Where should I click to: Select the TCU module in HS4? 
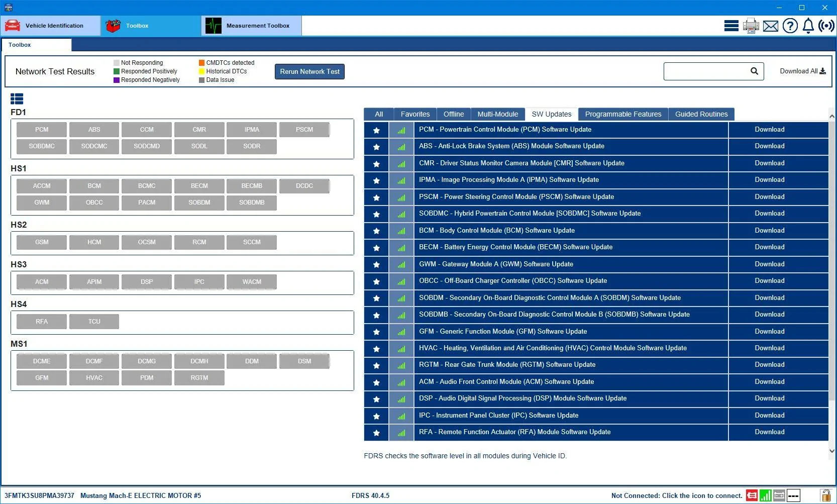coord(94,322)
